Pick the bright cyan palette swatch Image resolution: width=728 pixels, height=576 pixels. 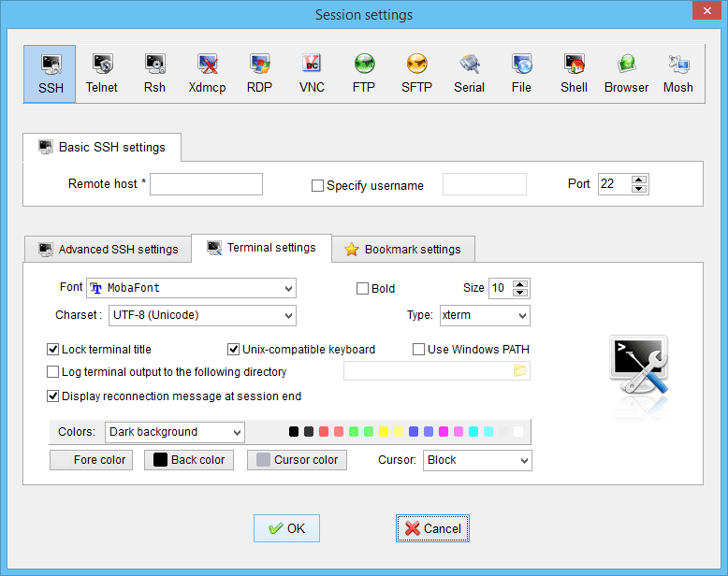coord(473,432)
